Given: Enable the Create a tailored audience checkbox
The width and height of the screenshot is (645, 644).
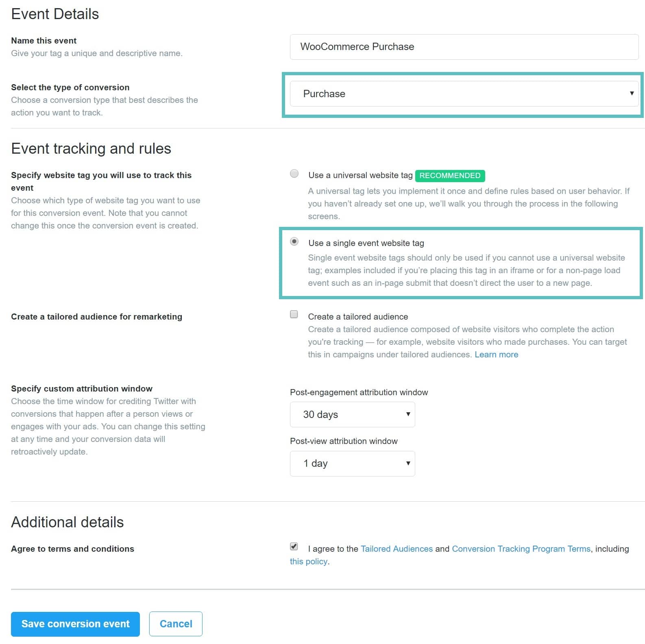Looking at the screenshot, I should (294, 314).
